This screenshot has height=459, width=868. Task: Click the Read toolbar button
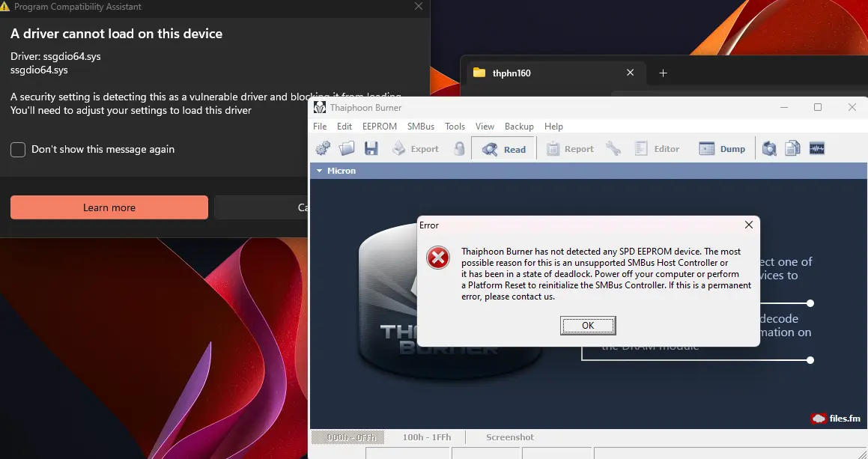click(503, 148)
